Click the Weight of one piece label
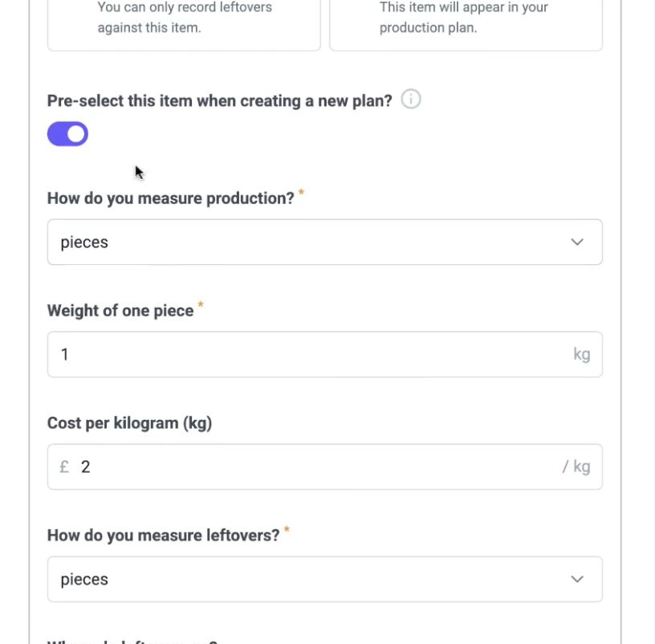The image size is (655, 644). (120, 311)
